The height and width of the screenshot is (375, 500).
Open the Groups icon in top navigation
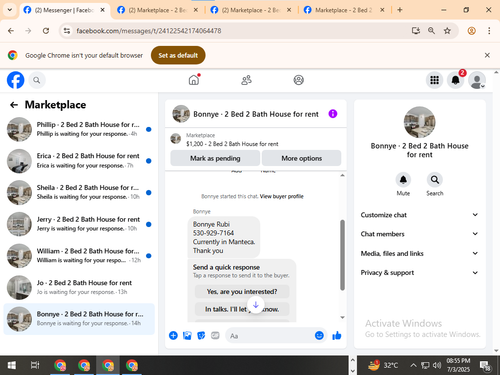coord(298,80)
